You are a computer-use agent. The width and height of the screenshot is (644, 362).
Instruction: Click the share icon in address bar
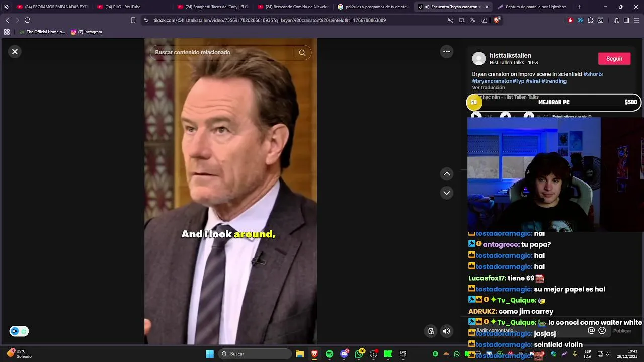(484, 20)
